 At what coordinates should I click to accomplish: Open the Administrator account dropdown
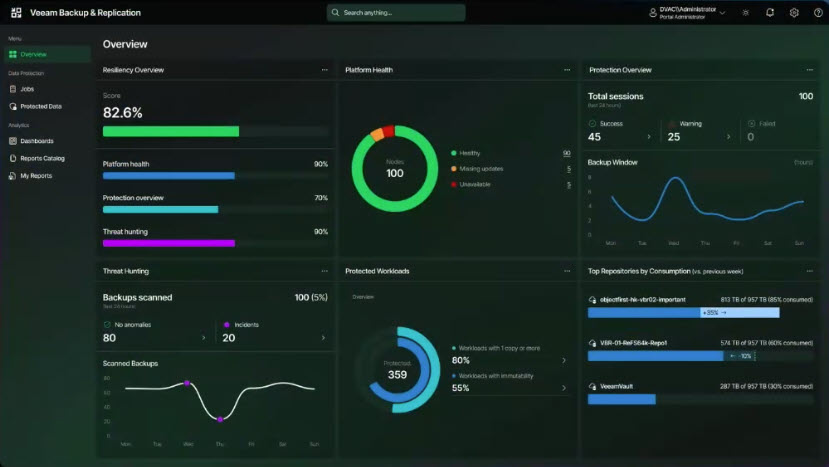click(687, 13)
